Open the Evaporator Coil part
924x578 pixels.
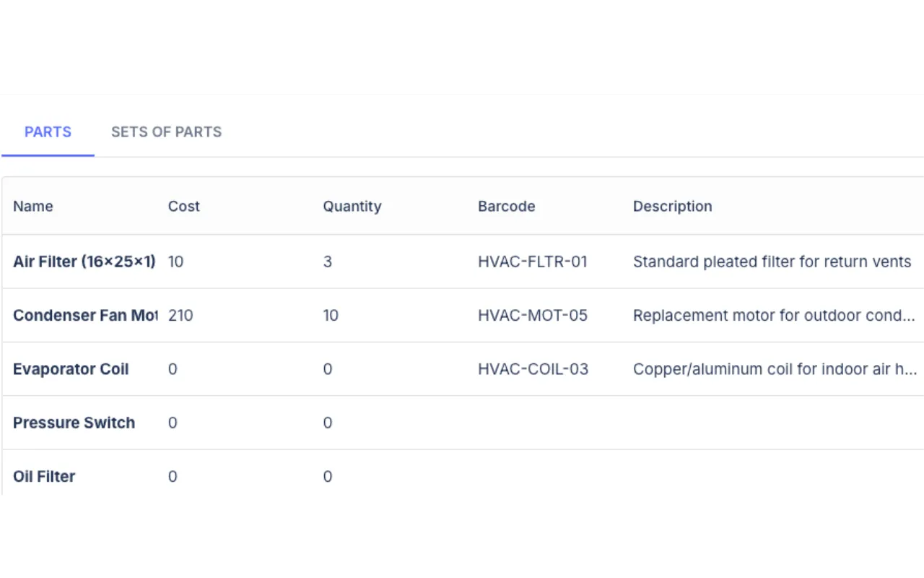(71, 369)
